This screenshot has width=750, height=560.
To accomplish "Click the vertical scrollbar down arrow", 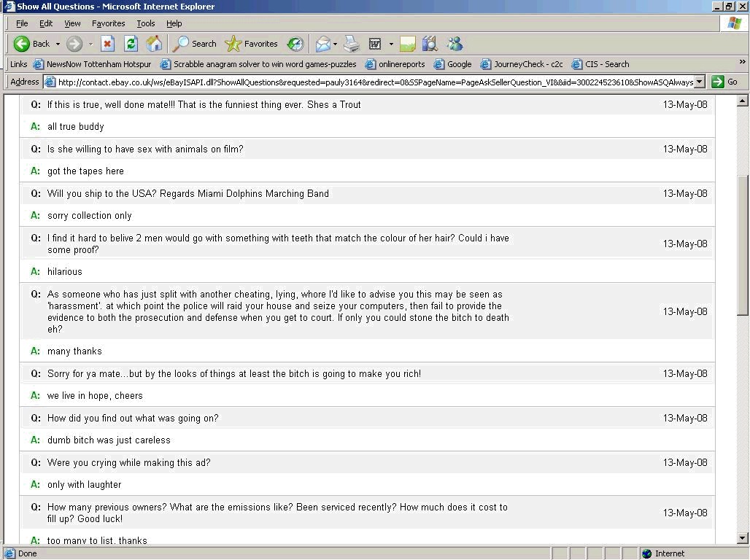I will pos(743,538).
